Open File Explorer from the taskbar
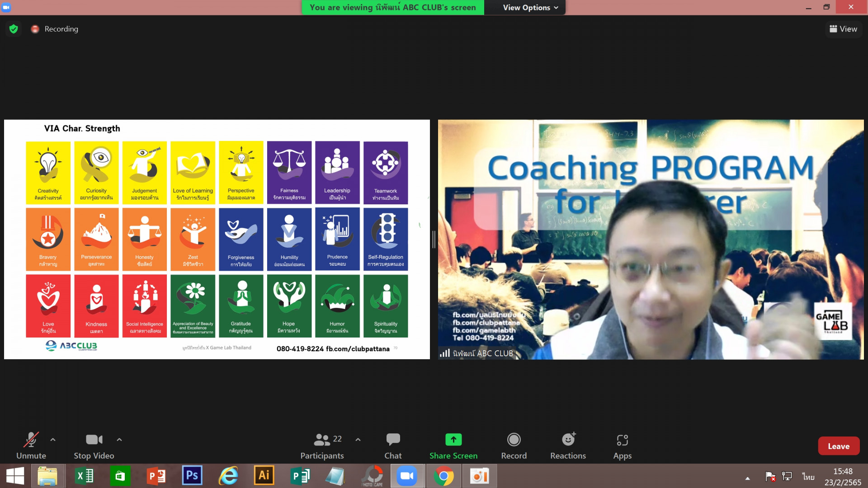Screen dimensions: 868x488 coord(47,476)
